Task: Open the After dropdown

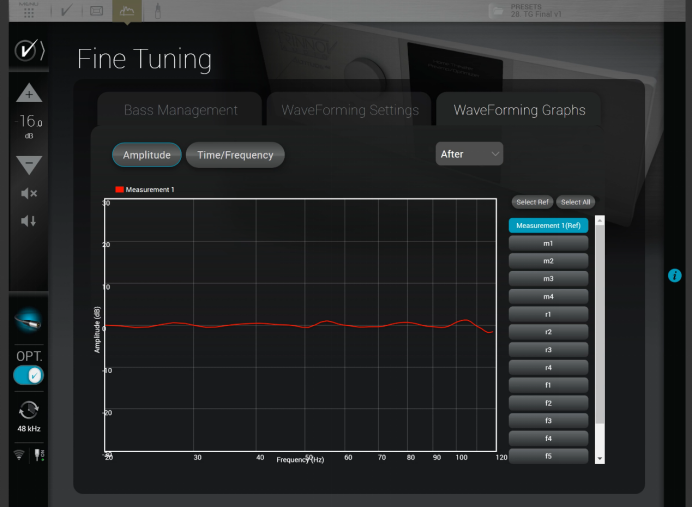Action: click(x=469, y=154)
